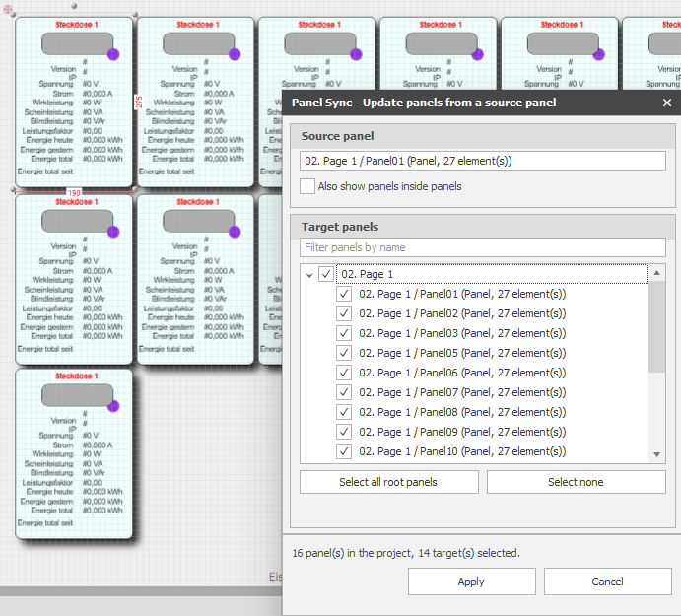Click the 190 width dimension label
The width and height of the screenshot is (681, 616).
coord(74,193)
